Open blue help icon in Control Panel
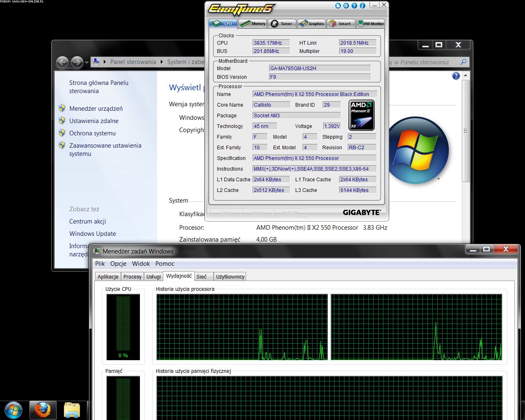 (456, 76)
